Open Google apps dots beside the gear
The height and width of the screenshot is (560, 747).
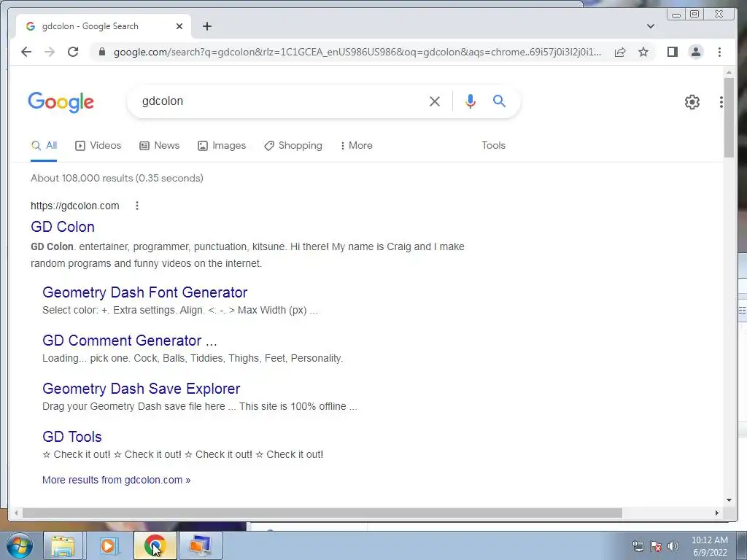point(721,102)
